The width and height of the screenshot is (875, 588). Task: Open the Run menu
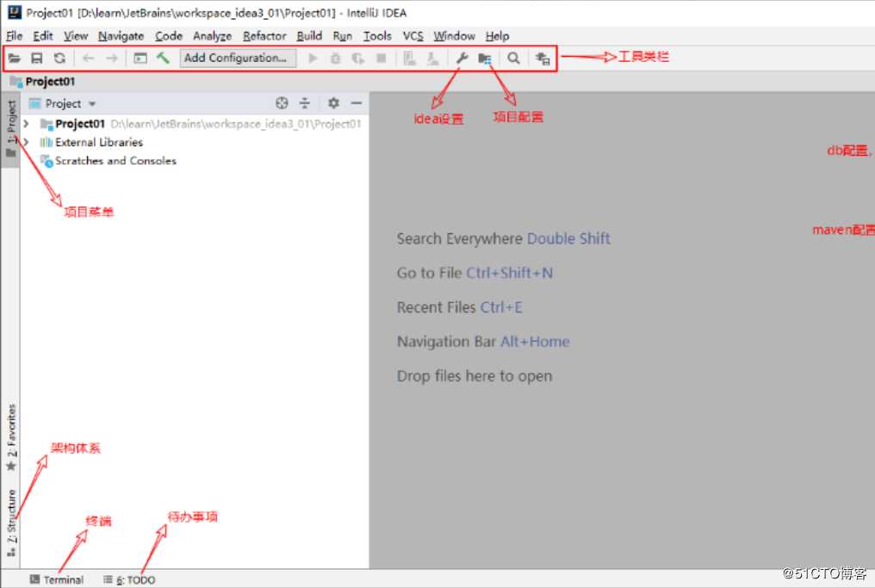(x=342, y=36)
